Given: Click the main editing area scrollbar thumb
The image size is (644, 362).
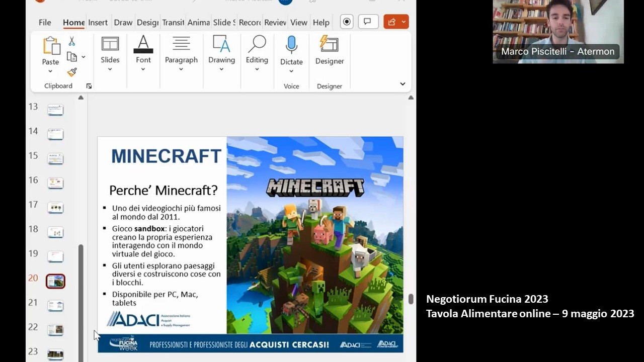Looking at the screenshot, I should [x=411, y=299].
